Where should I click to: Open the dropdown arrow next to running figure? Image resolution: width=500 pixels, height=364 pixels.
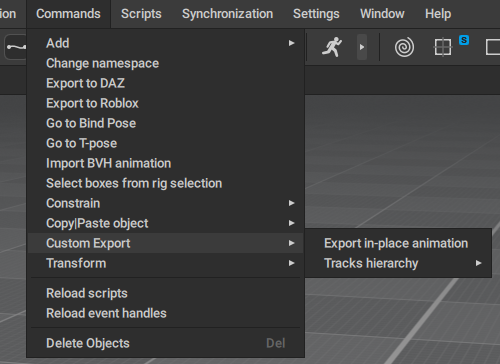[362, 47]
